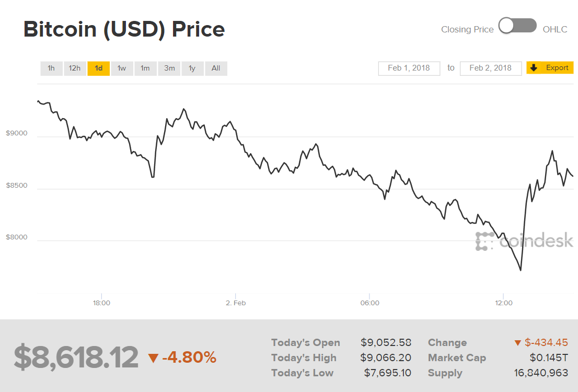Reselect the active 1d range
Viewport: 578px width, 392px height.
click(x=98, y=68)
